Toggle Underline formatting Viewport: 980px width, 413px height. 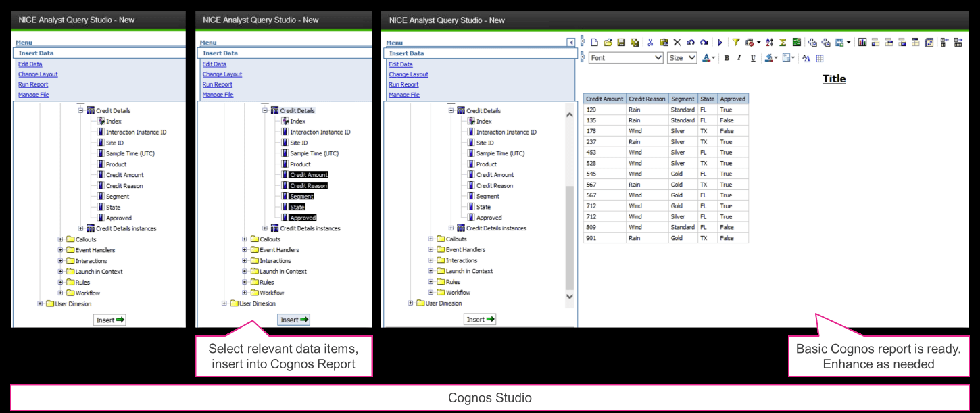coord(753,58)
